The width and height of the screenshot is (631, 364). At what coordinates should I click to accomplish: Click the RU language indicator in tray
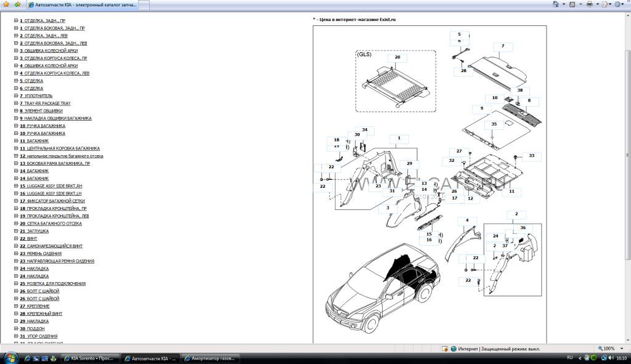point(569,358)
